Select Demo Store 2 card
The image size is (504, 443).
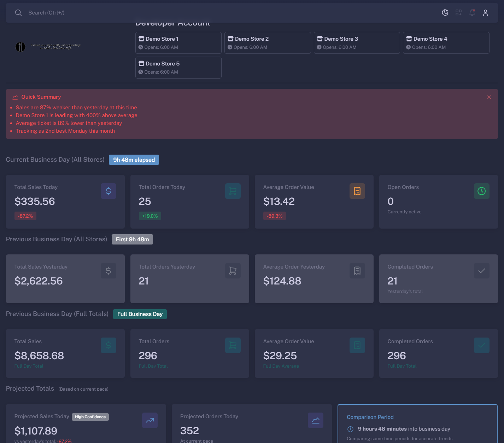point(267,43)
